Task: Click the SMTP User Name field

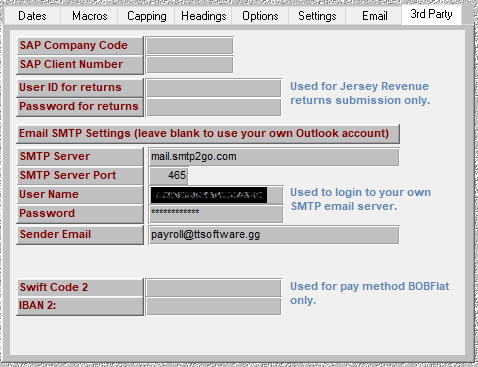Action: [x=216, y=195]
